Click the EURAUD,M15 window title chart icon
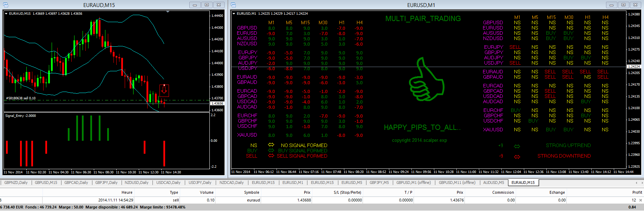The width and height of the screenshot is (644, 212). [x=5, y=5]
